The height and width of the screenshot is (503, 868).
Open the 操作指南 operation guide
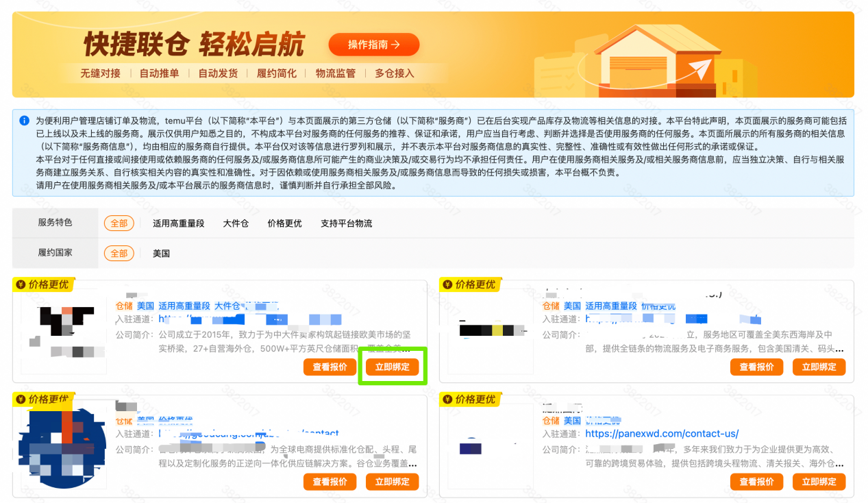point(373,44)
